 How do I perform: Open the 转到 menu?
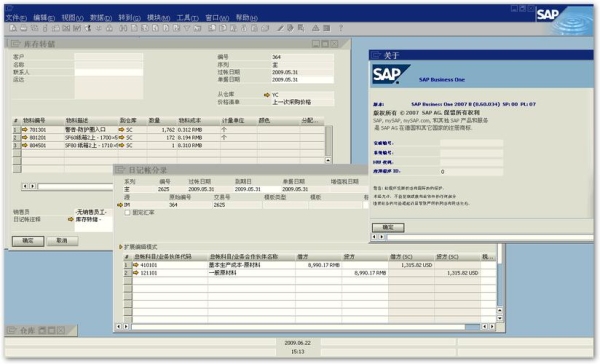coord(129,18)
